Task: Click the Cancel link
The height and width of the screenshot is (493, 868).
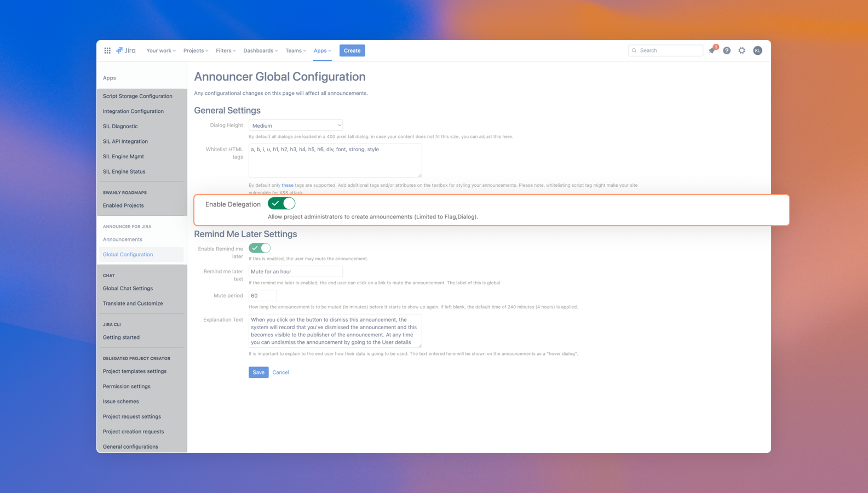Action: [281, 372]
